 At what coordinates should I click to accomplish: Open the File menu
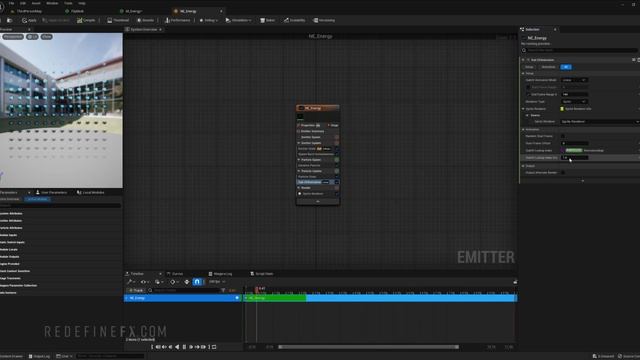pyautogui.click(x=11, y=3)
